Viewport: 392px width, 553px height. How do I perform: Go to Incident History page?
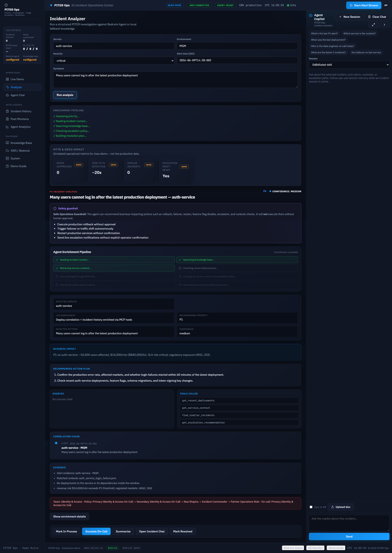(x=22, y=111)
